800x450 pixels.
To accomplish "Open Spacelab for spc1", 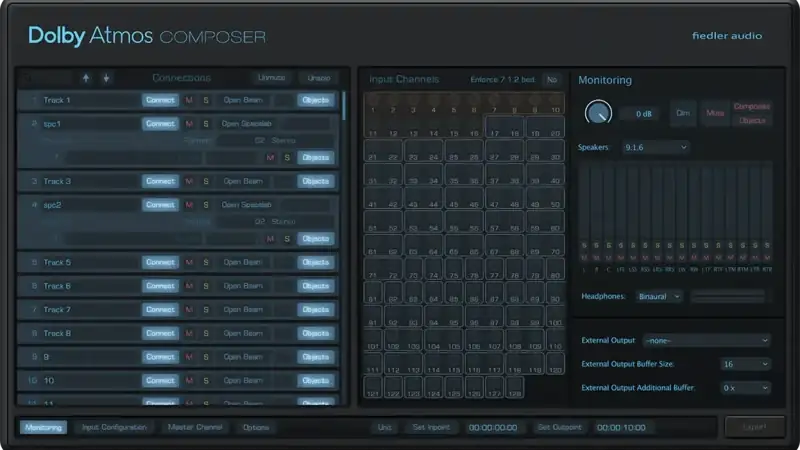I will coord(246,123).
